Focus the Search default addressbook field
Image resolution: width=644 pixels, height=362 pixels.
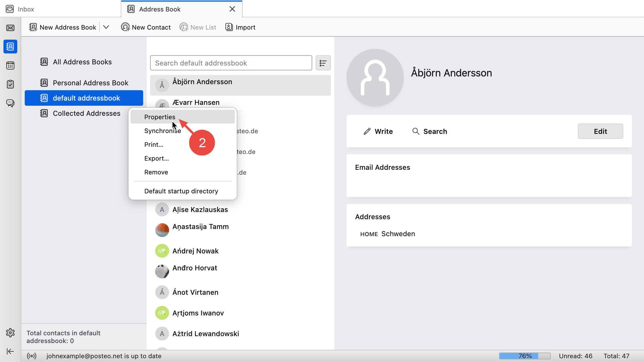[231, 63]
